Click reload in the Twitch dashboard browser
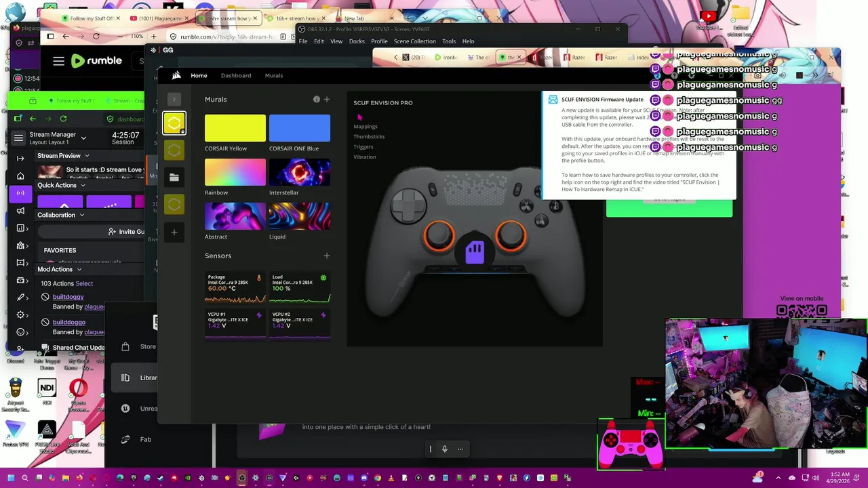Screen dimensions: 868x488 63,119
